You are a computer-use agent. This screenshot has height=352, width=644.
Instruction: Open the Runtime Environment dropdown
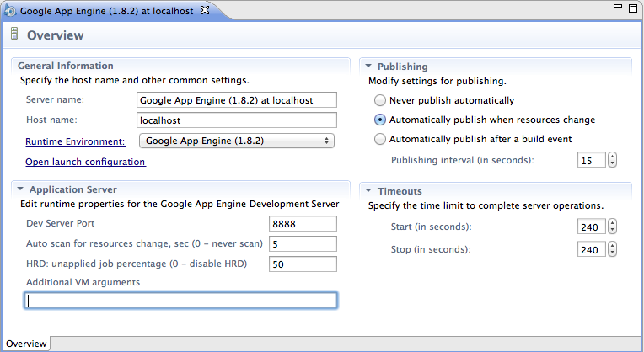point(237,141)
